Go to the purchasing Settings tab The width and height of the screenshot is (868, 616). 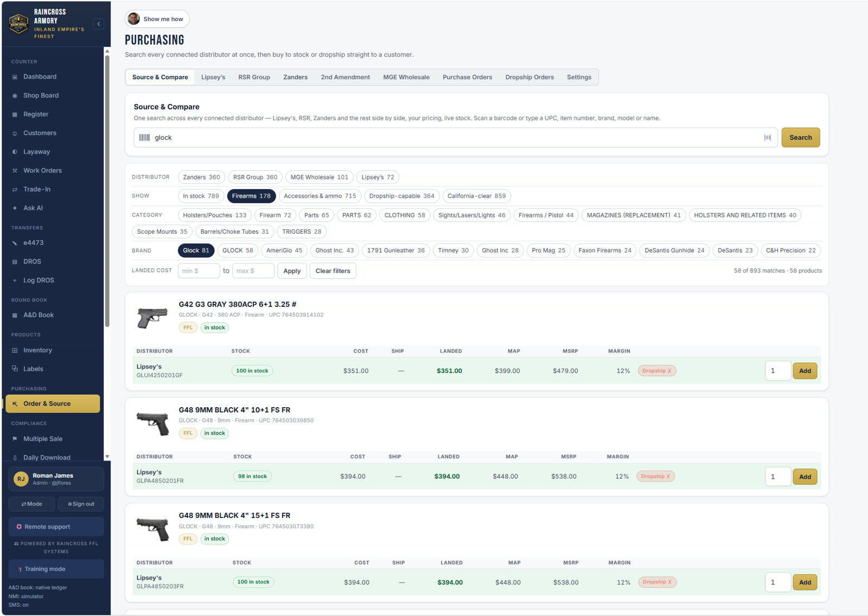click(x=579, y=77)
